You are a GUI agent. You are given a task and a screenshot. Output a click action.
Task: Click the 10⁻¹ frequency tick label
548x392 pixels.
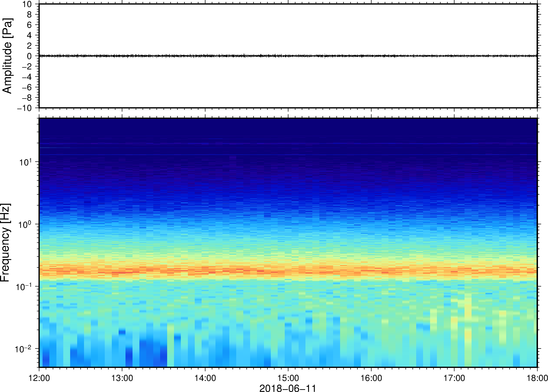tap(24, 287)
